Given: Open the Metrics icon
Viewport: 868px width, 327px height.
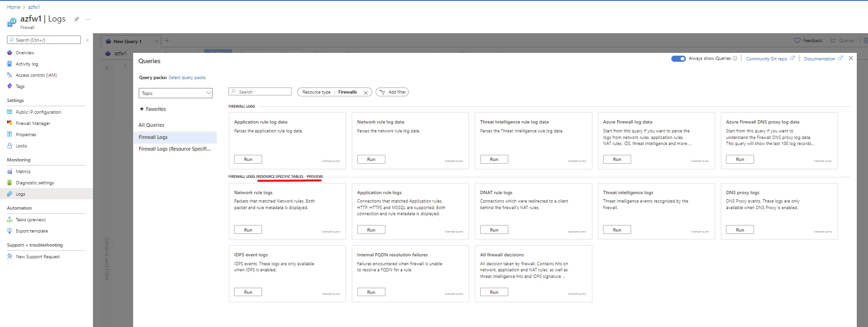Looking at the screenshot, I should tap(10, 172).
